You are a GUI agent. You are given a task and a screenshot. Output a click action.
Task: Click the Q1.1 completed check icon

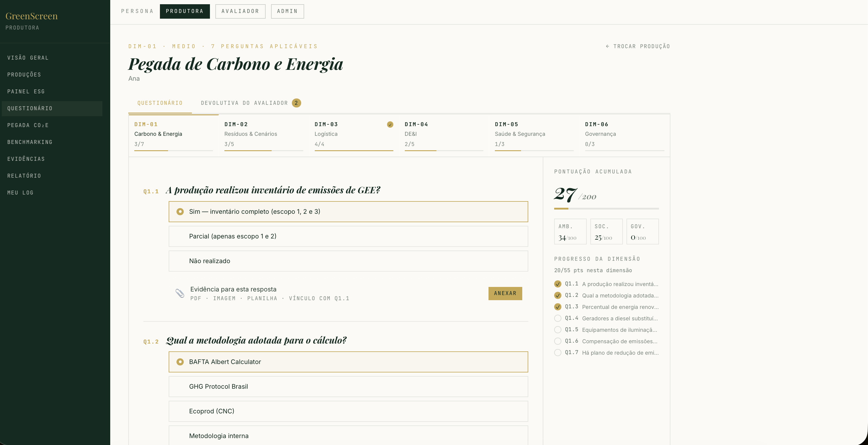558,284
